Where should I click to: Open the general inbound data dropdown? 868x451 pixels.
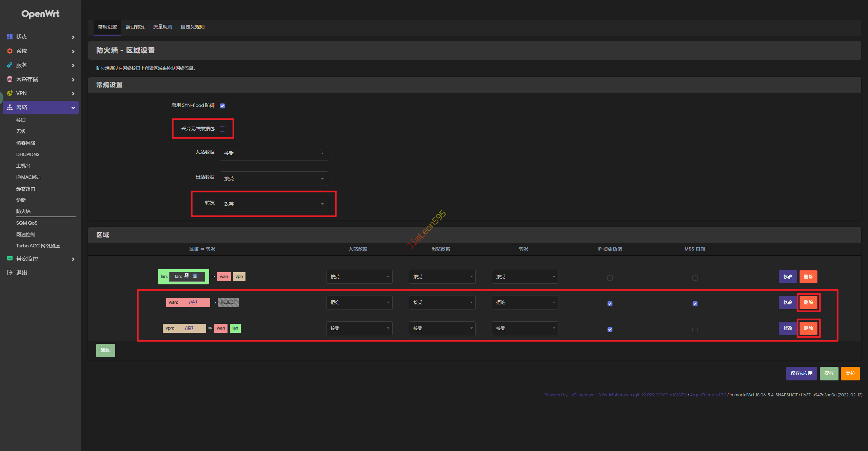coord(274,153)
